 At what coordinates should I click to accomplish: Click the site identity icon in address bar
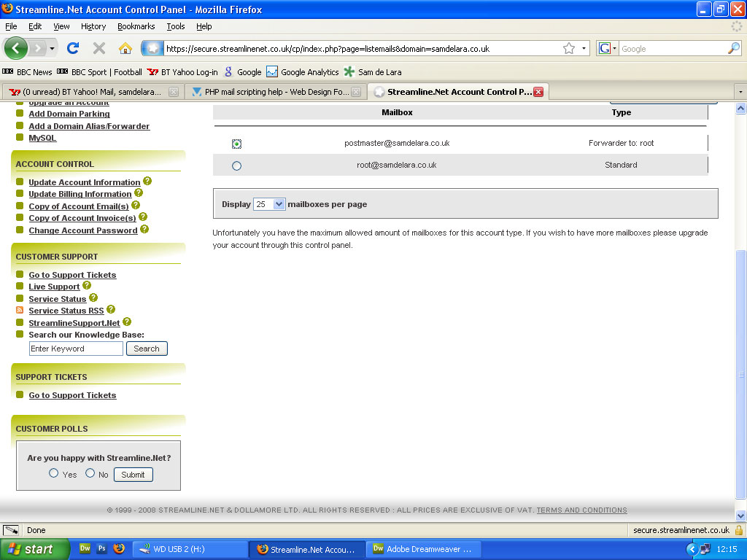[153, 49]
